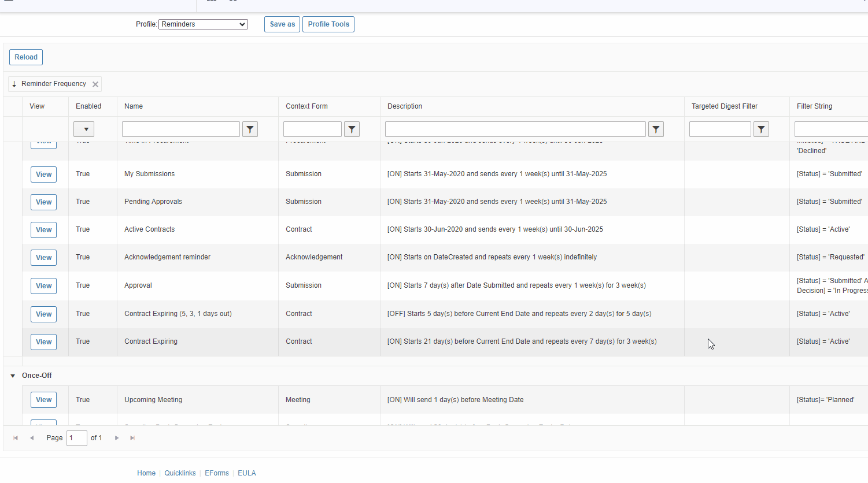The width and height of the screenshot is (868, 483).
Task: Click the Reload button
Action: coord(26,57)
